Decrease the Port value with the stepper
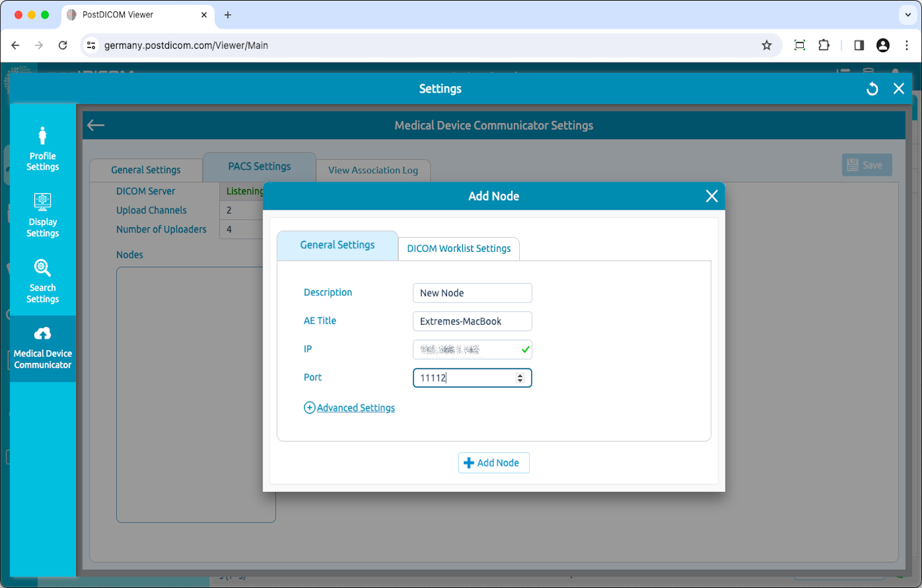The width and height of the screenshot is (922, 588). click(520, 381)
